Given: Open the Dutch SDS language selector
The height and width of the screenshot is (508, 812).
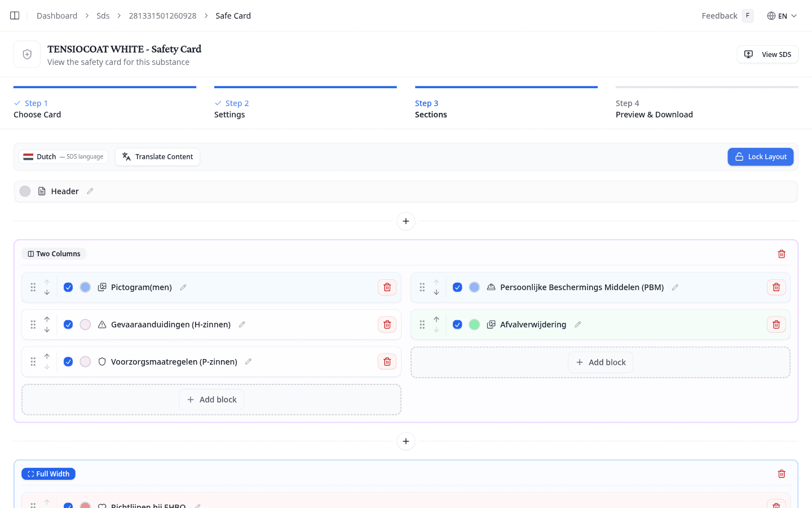Looking at the screenshot, I should (x=63, y=157).
